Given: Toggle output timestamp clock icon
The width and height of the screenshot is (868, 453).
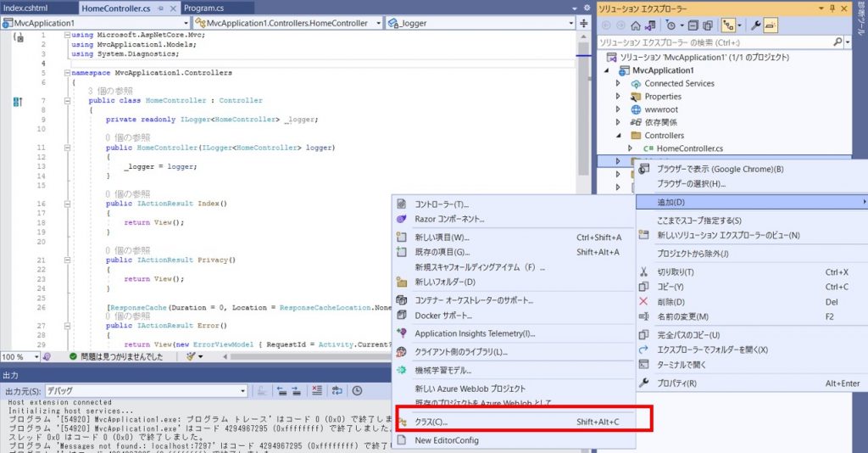Looking at the screenshot, I should coord(358,391).
